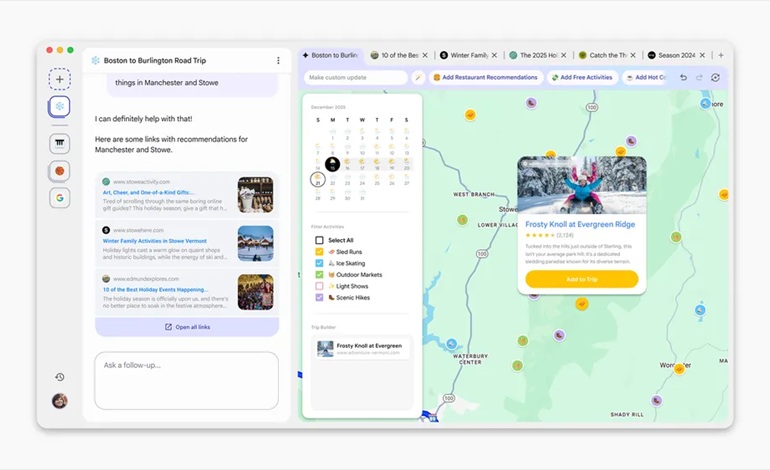Click the undo arrow in map toolbar
The width and height of the screenshot is (770, 470).
click(684, 77)
